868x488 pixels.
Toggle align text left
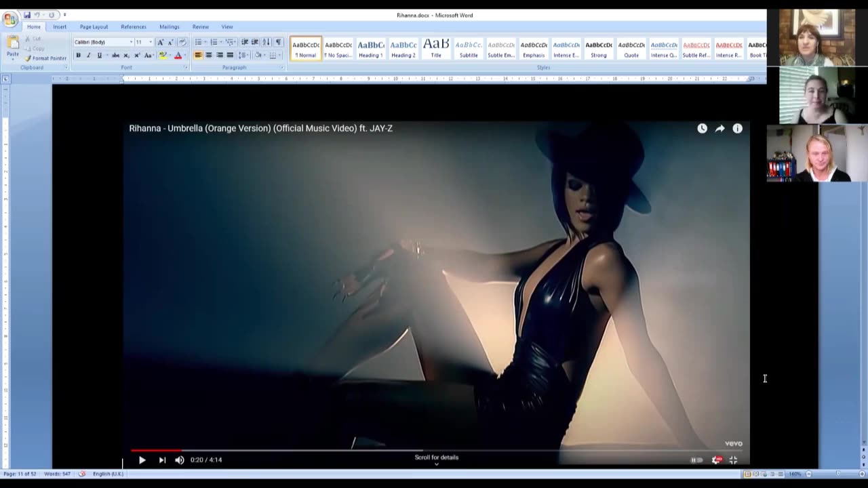tap(198, 56)
